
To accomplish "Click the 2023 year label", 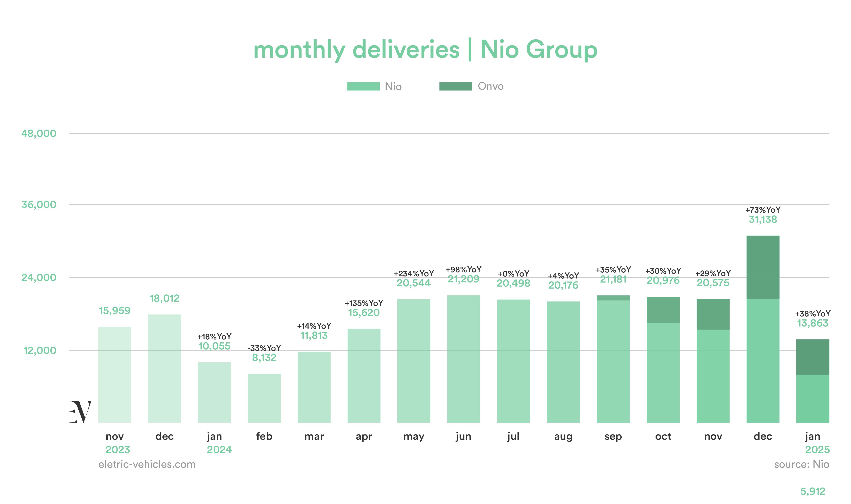I will point(118,450).
